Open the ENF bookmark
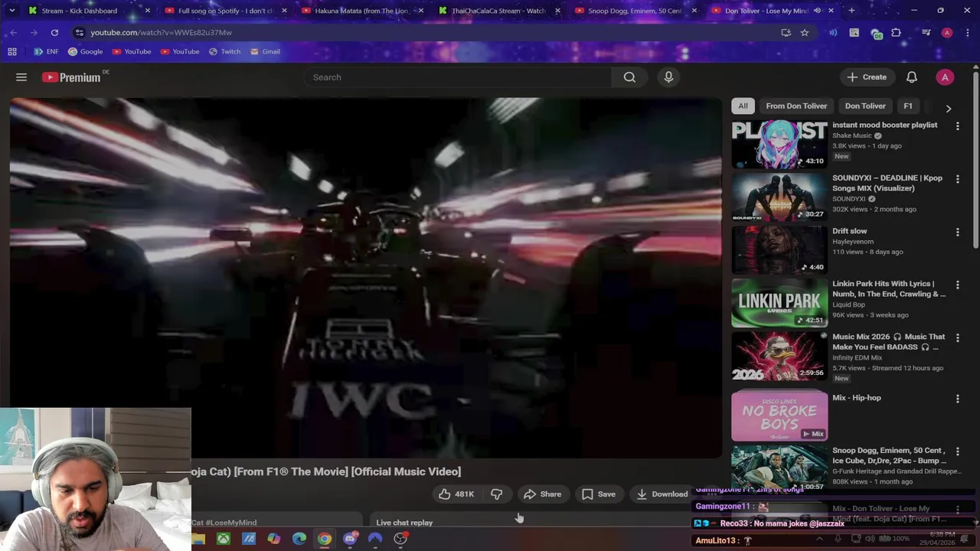This screenshot has width=980, height=551. [46, 51]
